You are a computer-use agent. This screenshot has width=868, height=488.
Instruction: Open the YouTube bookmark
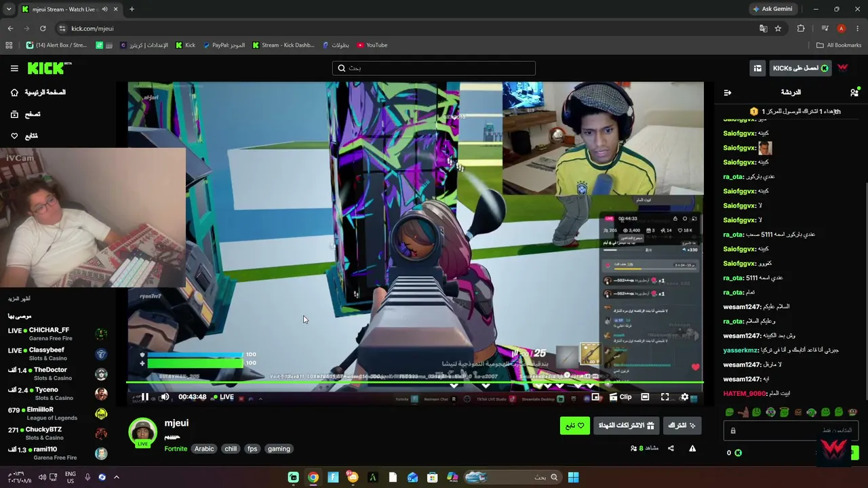pyautogui.click(x=372, y=45)
